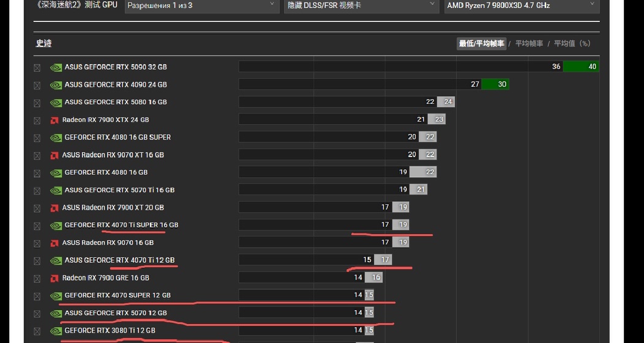Click NVIDIA logo beside RTX 4090 24 GB
644x343 pixels.
click(56, 85)
